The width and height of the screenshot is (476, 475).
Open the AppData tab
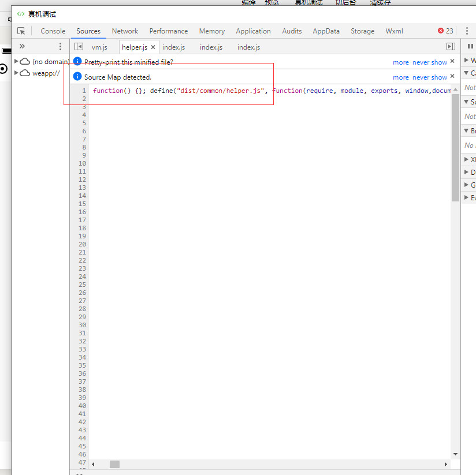(326, 31)
